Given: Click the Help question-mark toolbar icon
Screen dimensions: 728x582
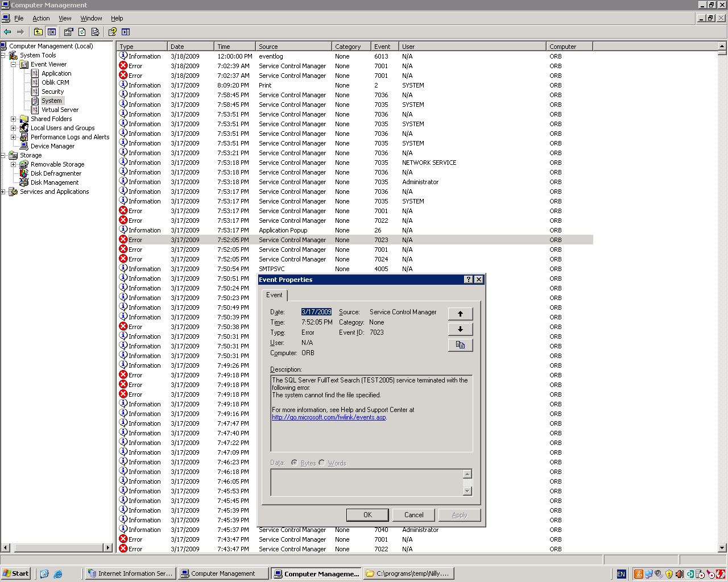Looking at the screenshot, I should point(113,32).
